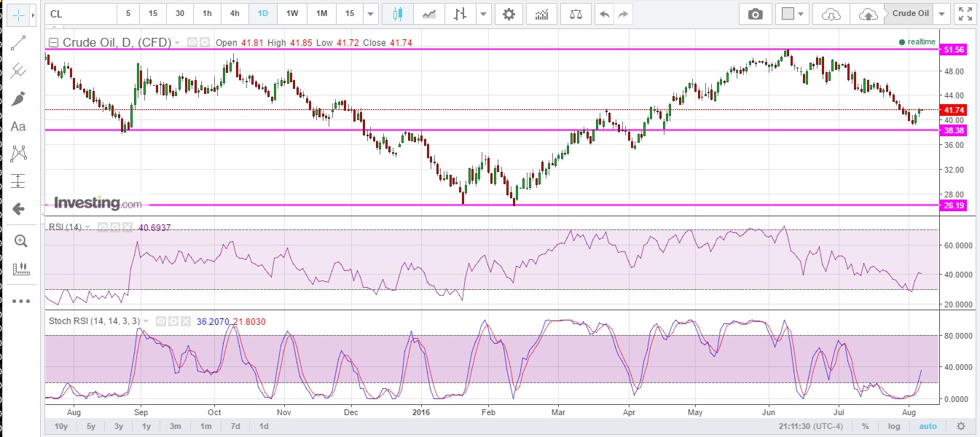The height and width of the screenshot is (437, 980).
Task: Open the XABCD pattern drawing tool
Action: click(x=18, y=153)
